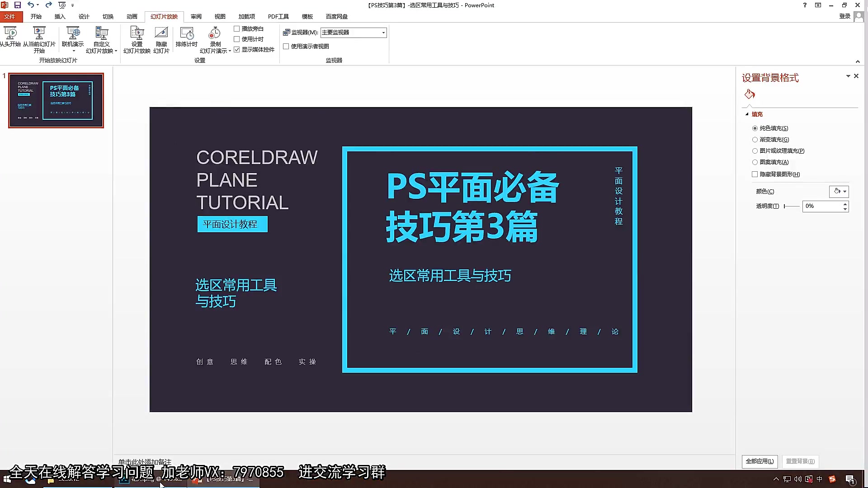Close the 设置背景格式 pane

click(856, 76)
